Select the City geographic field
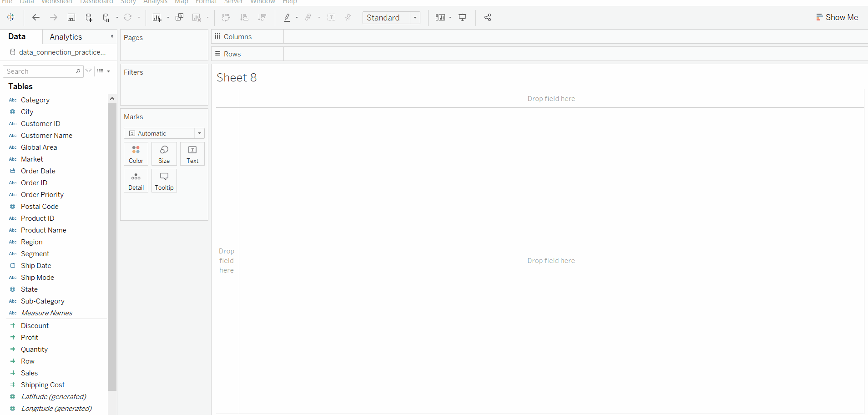This screenshot has width=868, height=415. pos(27,112)
